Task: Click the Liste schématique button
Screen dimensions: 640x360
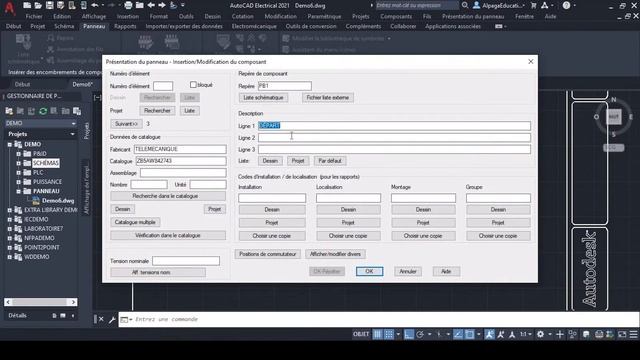Action: point(263,98)
